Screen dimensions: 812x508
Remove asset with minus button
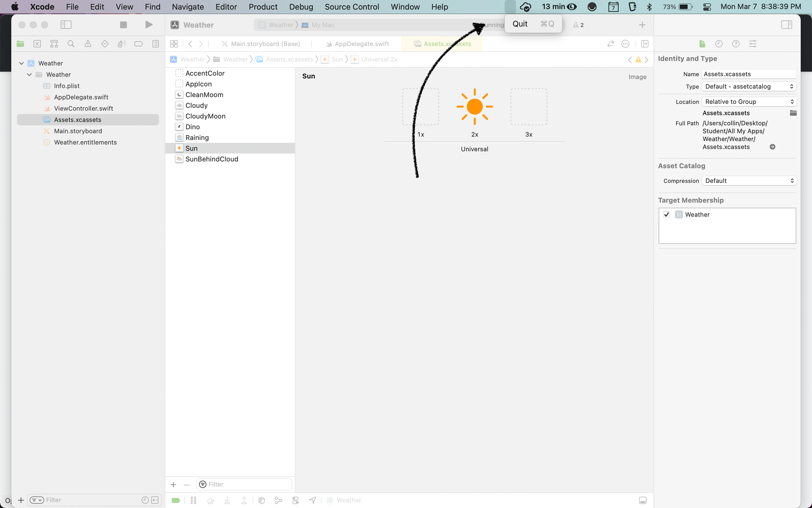click(187, 485)
